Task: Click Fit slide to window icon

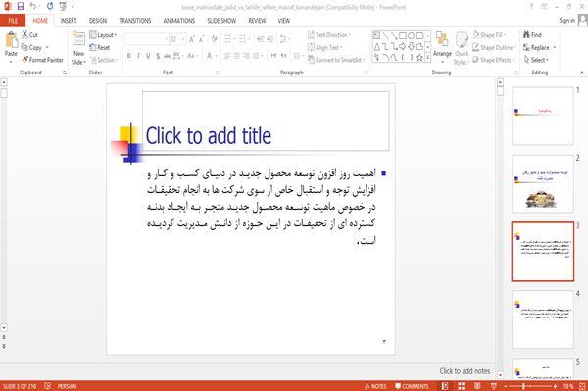Action: (x=582, y=386)
